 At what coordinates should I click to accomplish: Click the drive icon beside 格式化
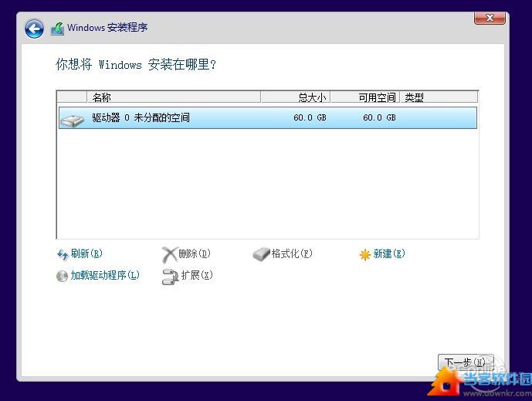[261, 254]
